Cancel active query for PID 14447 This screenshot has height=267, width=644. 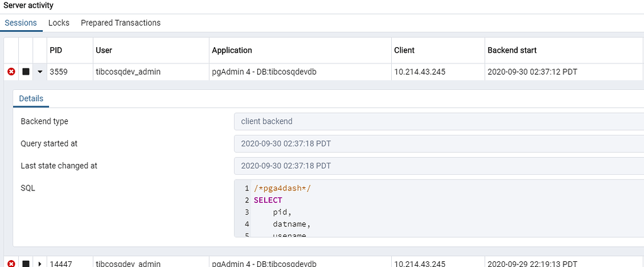coord(26,263)
